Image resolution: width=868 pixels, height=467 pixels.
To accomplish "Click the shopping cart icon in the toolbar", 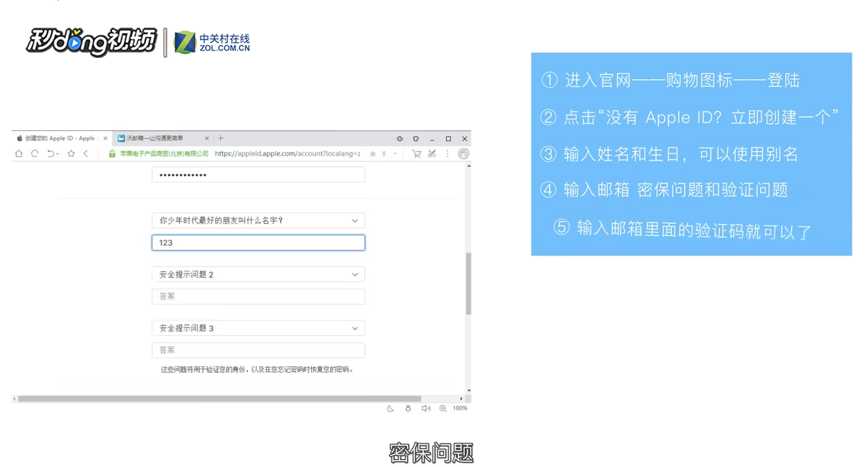I will pos(417,154).
